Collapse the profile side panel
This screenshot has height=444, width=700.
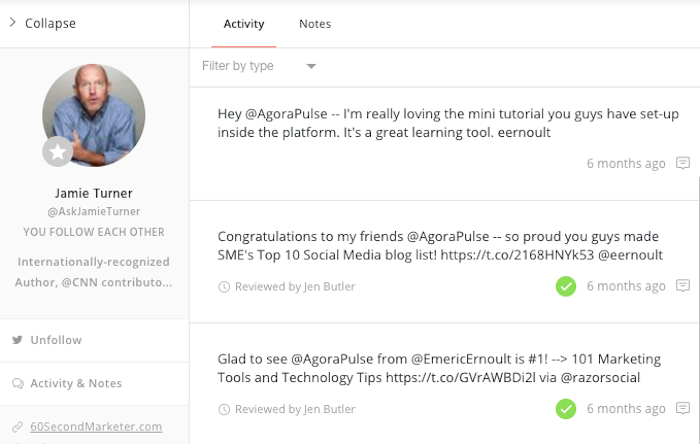[x=43, y=23]
